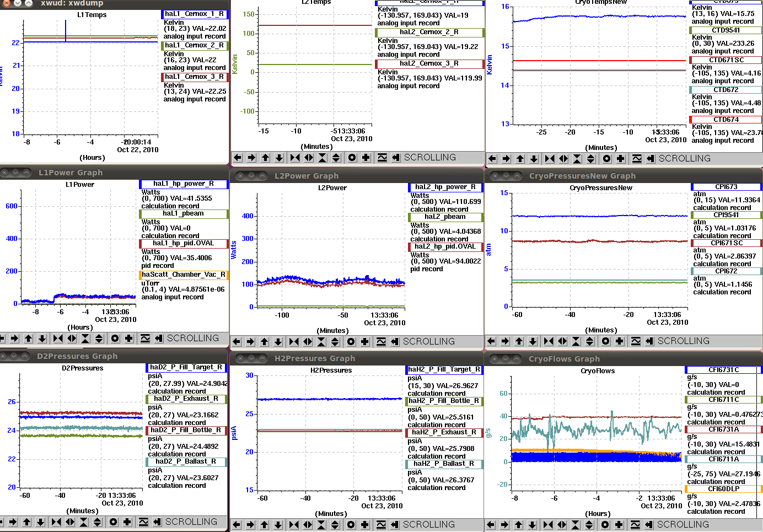Zoom out Y axis in CryoTempsNew toolbar
Image resolution: width=763 pixels, height=532 pixels.
[x=591, y=159]
